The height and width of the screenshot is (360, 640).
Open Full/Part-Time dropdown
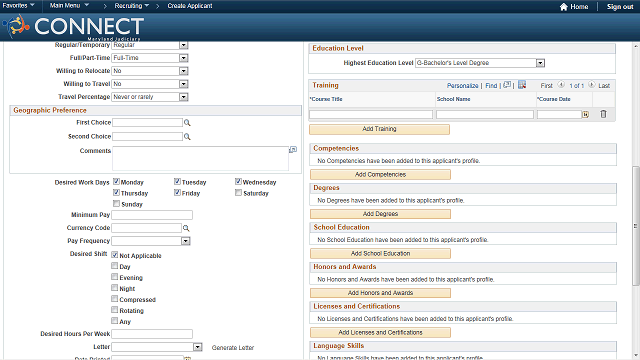point(184,58)
